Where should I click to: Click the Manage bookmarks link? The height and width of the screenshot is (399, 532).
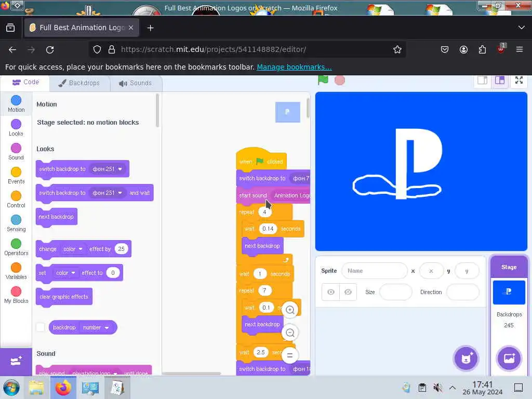click(x=294, y=67)
